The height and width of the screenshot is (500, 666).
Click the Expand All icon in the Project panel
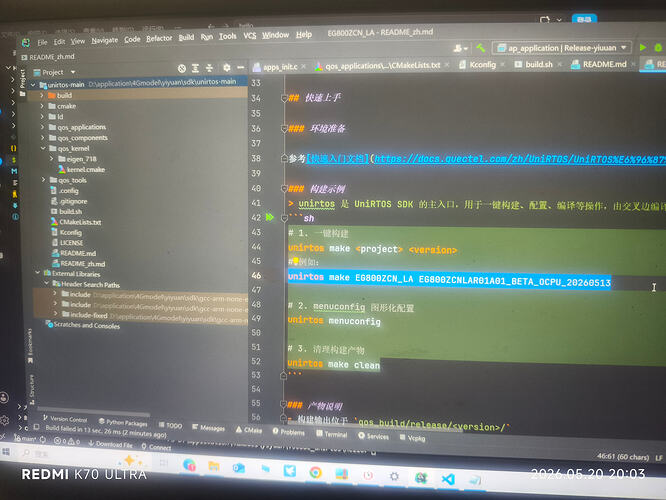pos(195,68)
